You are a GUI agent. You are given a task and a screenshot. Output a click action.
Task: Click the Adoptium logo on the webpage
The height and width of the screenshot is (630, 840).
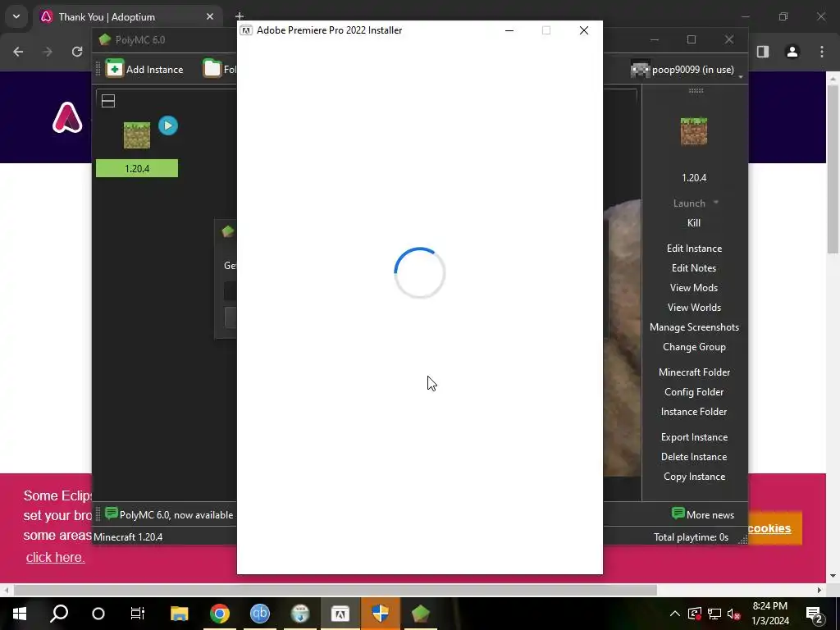click(67, 117)
